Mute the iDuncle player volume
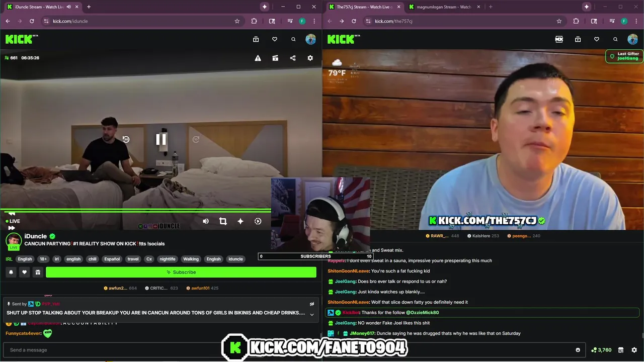Viewport: 644px width, 362px height. tap(206, 221)
